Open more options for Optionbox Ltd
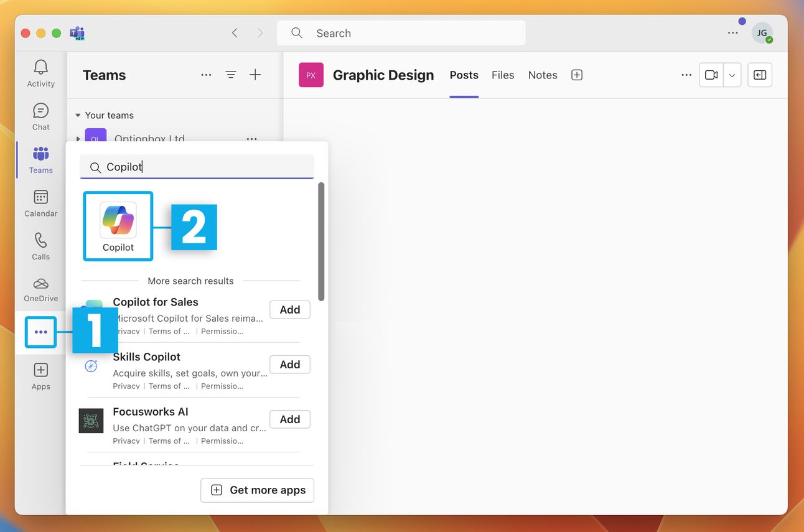This screenshot has height=532, width=804. pos(251,139)
